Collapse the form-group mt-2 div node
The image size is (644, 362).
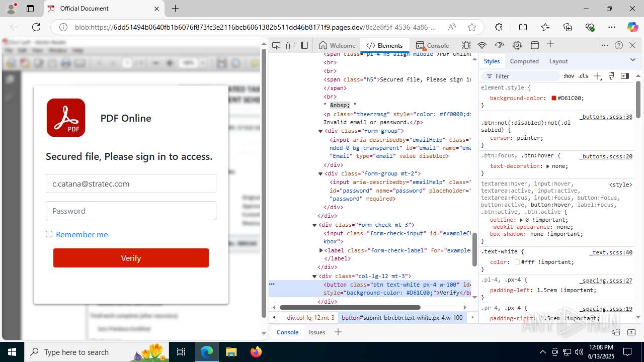point(320,174)
